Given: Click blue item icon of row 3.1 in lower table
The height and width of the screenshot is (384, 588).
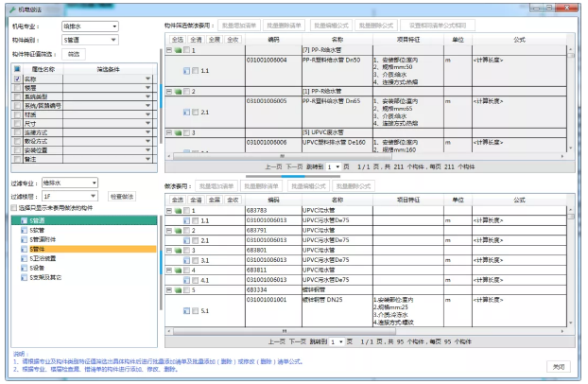Looking at the screenshot, I should [186, 260].
